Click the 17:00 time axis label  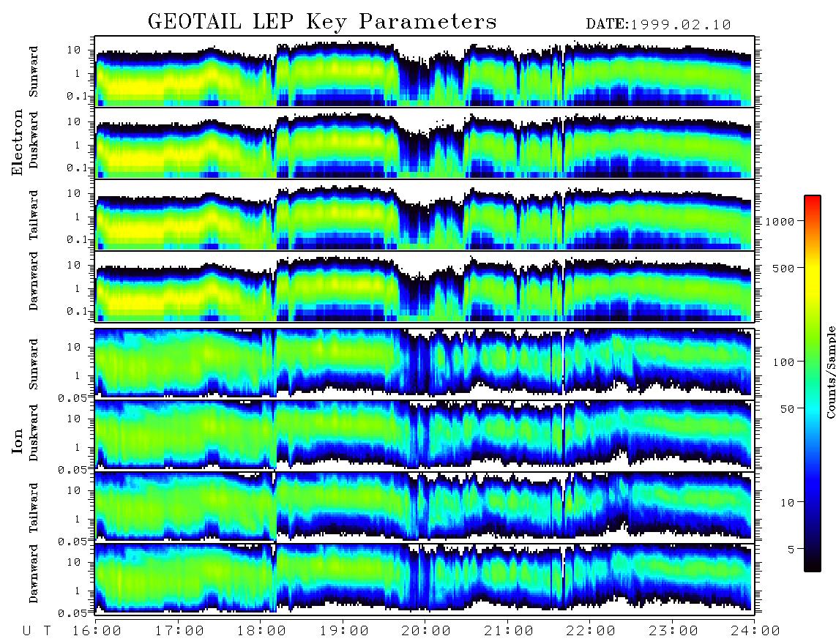[179, 631]
